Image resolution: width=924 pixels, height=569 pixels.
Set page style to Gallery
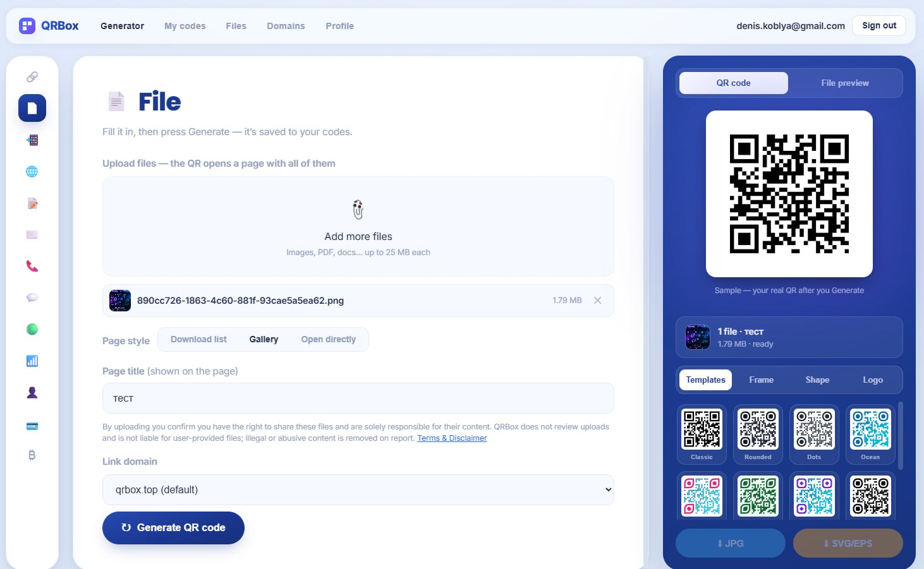264,339
